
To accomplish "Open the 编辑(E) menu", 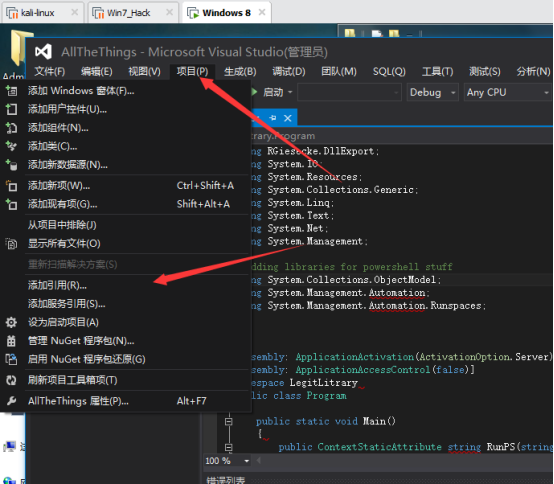I will (96, 71).
